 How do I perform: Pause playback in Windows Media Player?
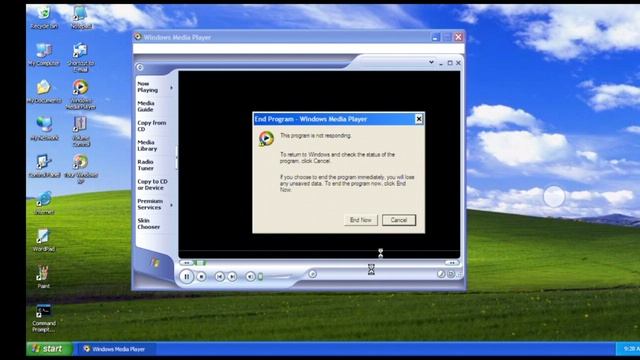187,277
